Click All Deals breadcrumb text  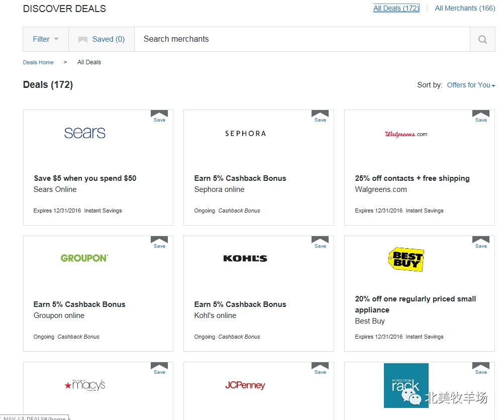point(89,62)
